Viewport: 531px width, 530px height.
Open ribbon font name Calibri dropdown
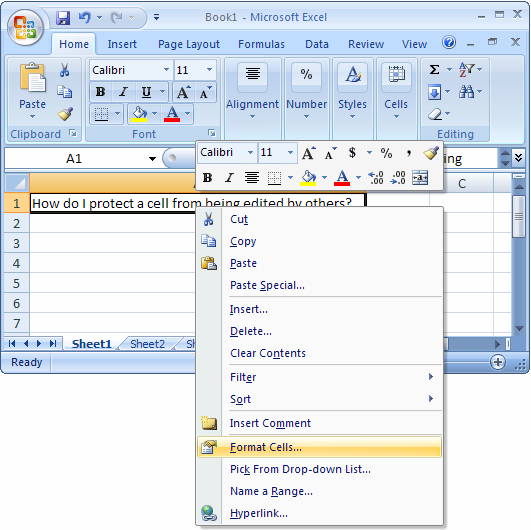(166, 70)
